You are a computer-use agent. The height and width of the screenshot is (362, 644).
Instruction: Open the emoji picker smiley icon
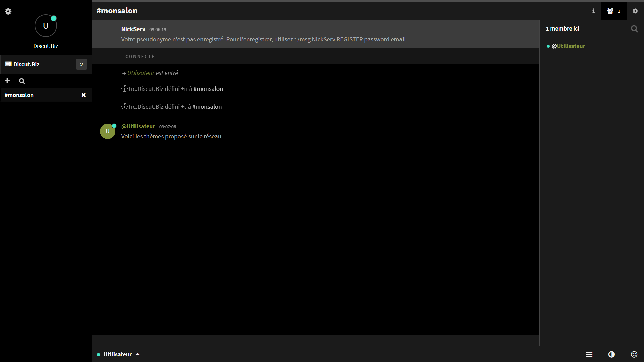tap(634, 354)
